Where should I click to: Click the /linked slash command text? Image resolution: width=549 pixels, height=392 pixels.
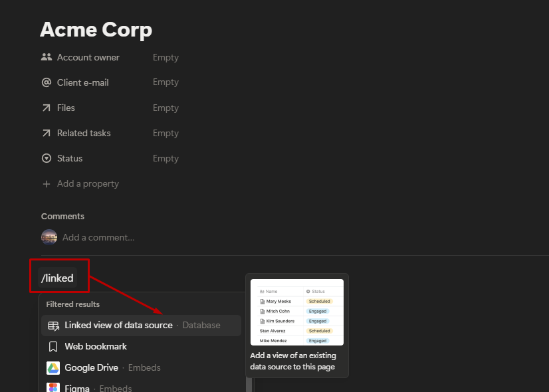[x=57, y=278]
